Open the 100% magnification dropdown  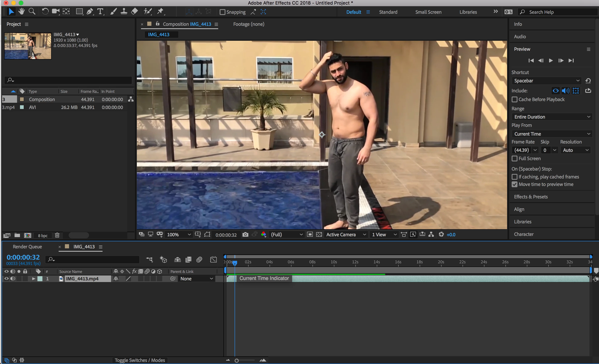pyautogui.click(x=179, y=235)
